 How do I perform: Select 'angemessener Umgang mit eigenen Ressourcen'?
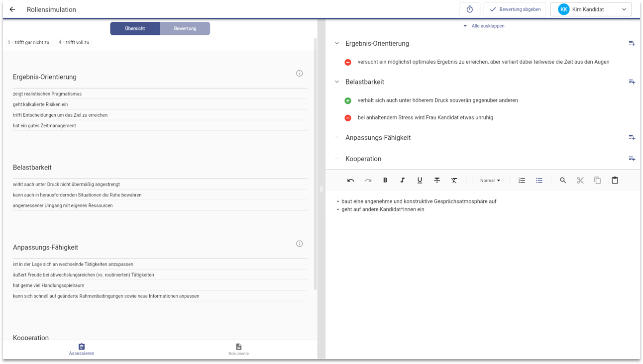point(160,205)
